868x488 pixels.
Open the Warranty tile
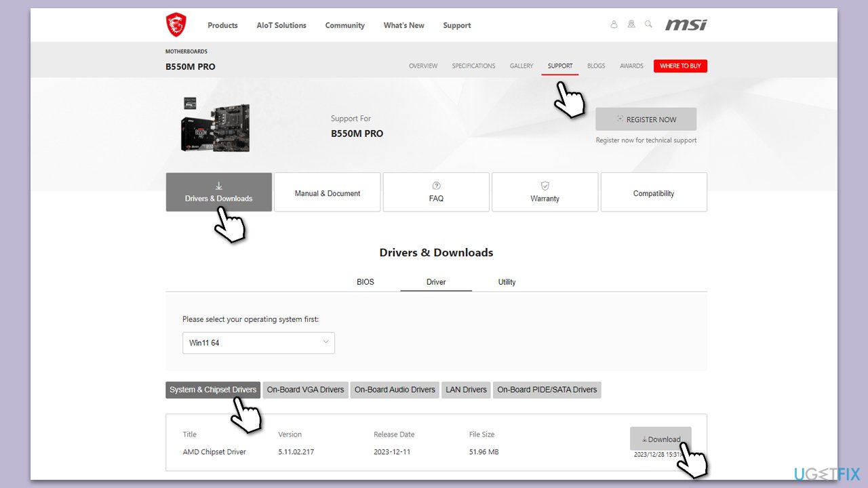coord(545,192)
